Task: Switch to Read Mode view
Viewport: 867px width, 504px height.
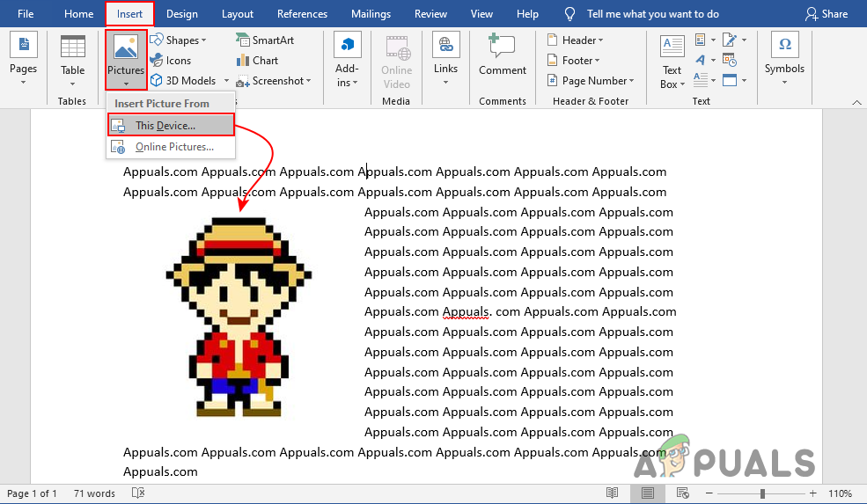Action: pos(613,493)
